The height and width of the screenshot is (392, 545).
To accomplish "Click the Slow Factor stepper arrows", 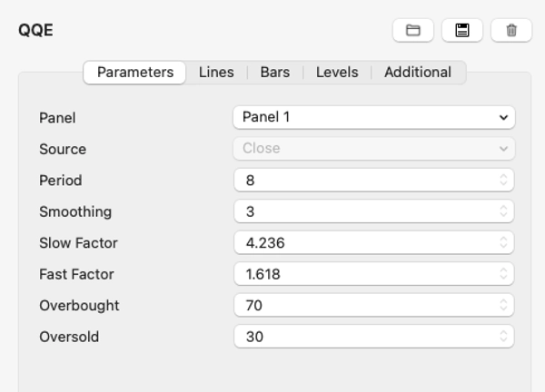I will pyautogui.click(x=503, y=243).
